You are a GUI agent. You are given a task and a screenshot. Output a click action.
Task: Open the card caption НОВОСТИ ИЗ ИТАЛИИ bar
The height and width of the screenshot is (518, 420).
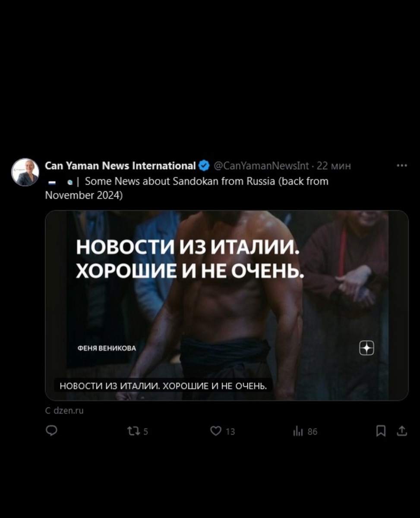(x=163, y=386)
